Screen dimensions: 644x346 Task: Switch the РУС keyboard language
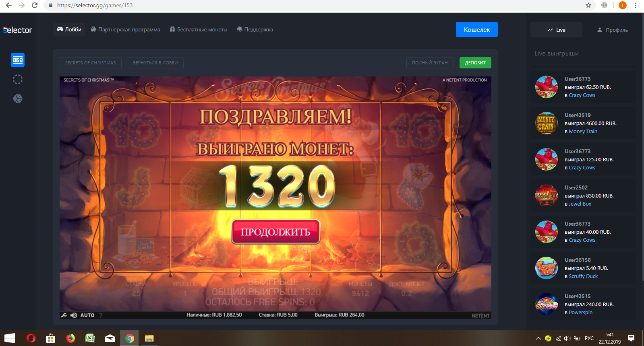click(589, 338)
